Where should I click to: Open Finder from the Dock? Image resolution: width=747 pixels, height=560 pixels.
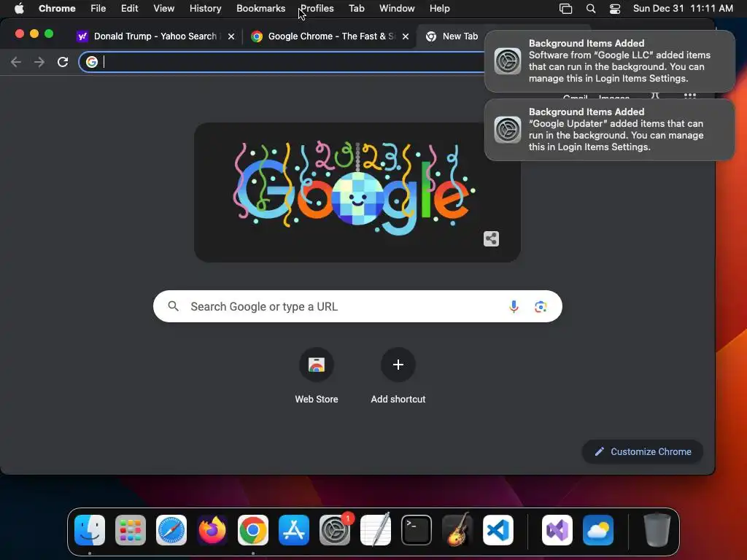(x=90, y=530)
